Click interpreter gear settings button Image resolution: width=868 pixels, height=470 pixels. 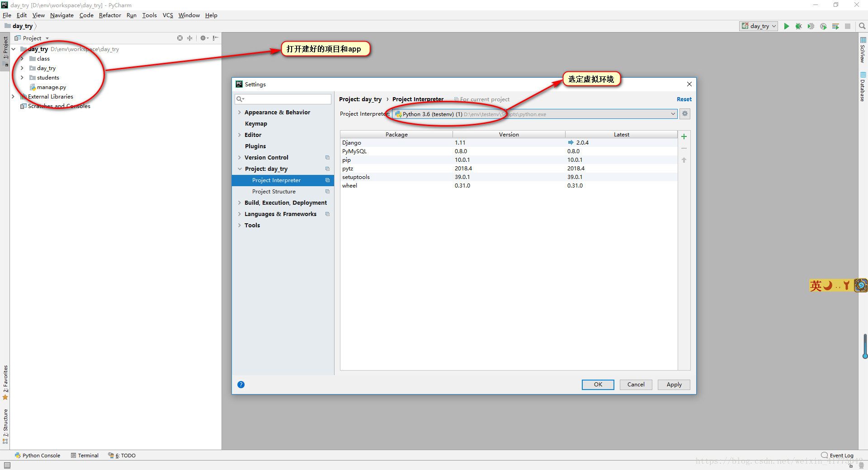685,114
